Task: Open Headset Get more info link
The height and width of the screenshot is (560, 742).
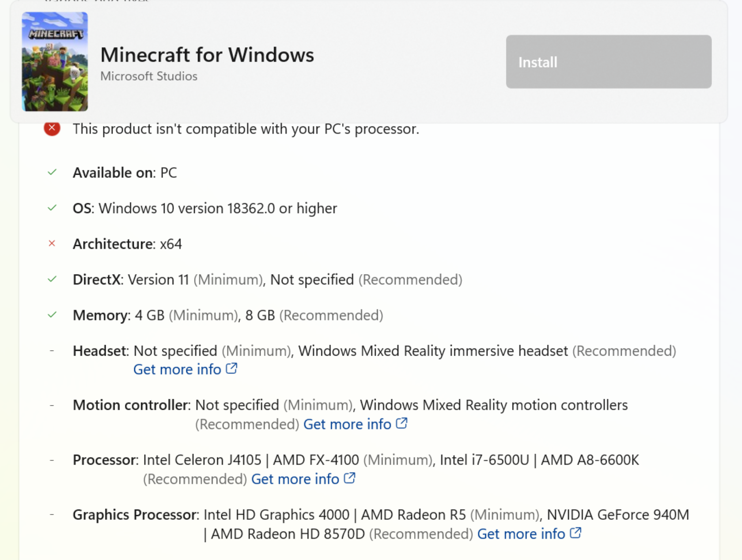Action: (177, 369)
